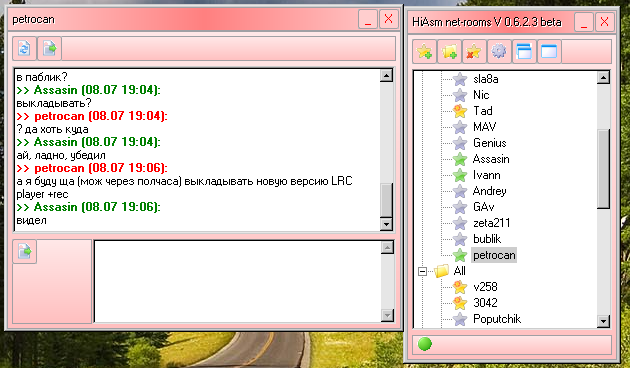The height and width of the screenshot is (368, 630).
Task: Click the delete contact star icon
Action: pos(474,51)
